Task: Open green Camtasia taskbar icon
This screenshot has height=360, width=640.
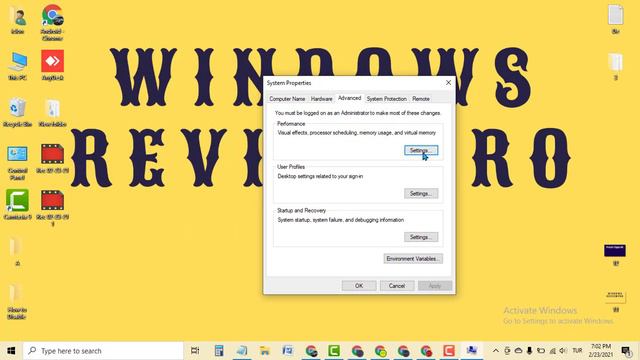Action: (334, 351)
